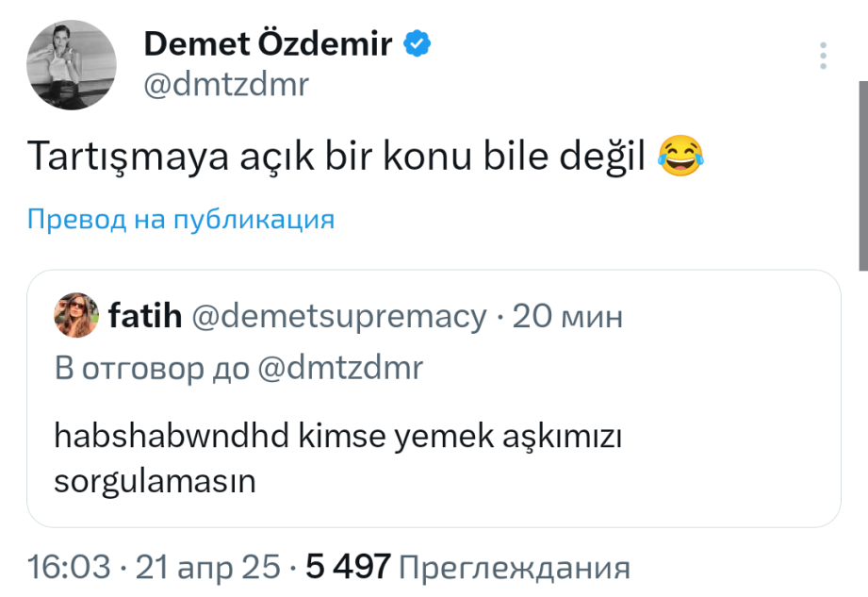
Task: Click the @demetsupremacy handle
Action: (x=339, y=316)
